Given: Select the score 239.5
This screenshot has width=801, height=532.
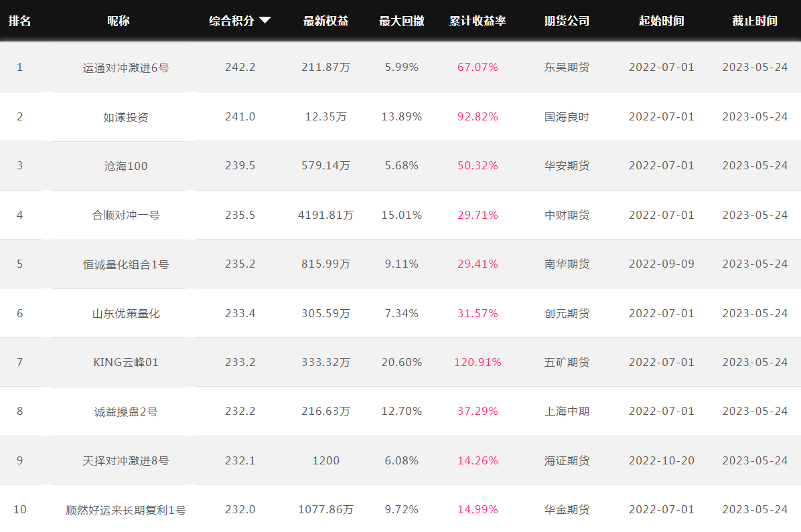Looking at the screenshot, I should [x=240, y=165].
